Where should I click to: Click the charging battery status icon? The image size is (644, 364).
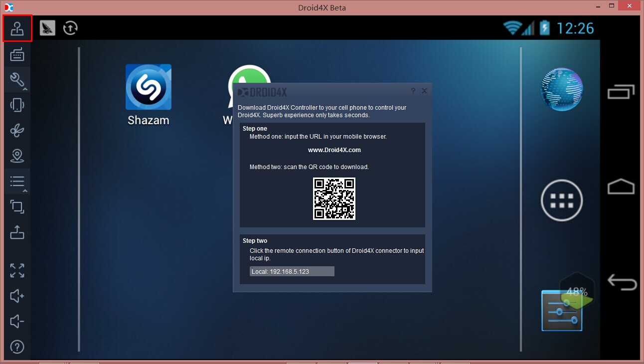click(545, 27)
